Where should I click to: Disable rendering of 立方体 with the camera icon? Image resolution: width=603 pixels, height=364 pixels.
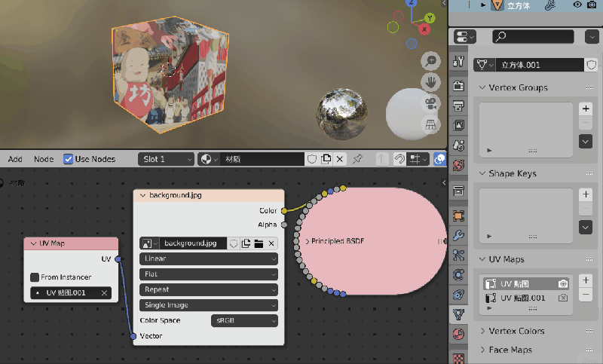(592, 5)
